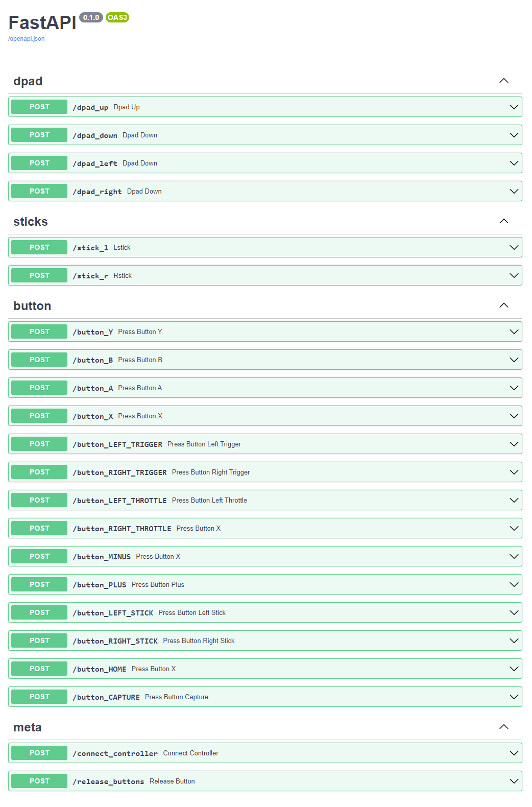Click POST badge for /button_Y
532x807 pixels.
(x=39, y=331)
